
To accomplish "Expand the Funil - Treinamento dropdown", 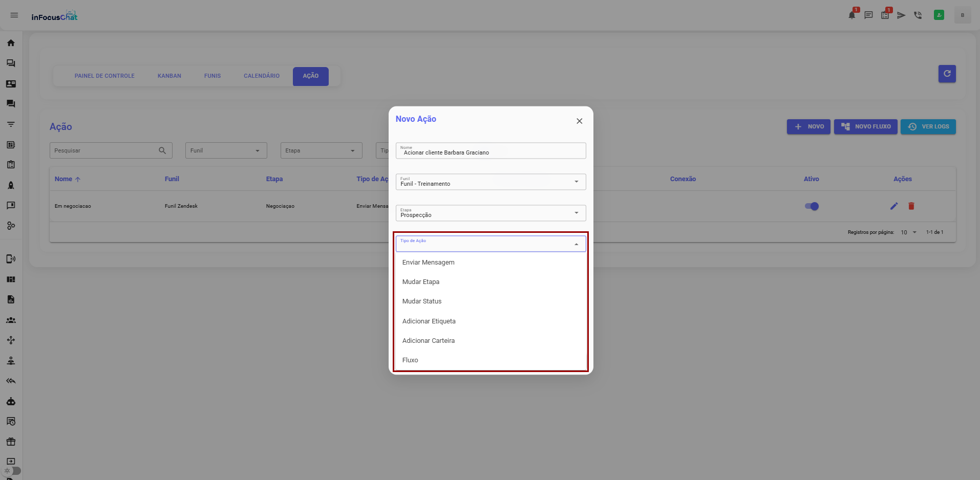I will (491, 182).
